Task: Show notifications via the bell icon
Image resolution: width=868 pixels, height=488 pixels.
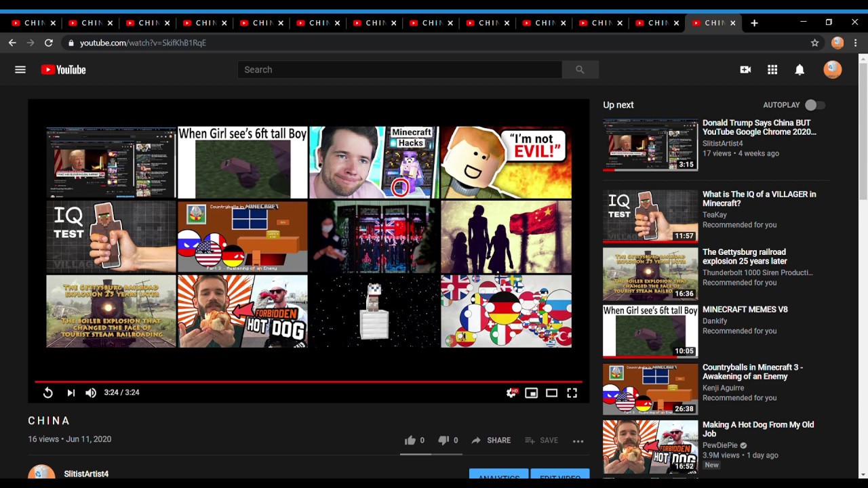Action: point(800,69)
